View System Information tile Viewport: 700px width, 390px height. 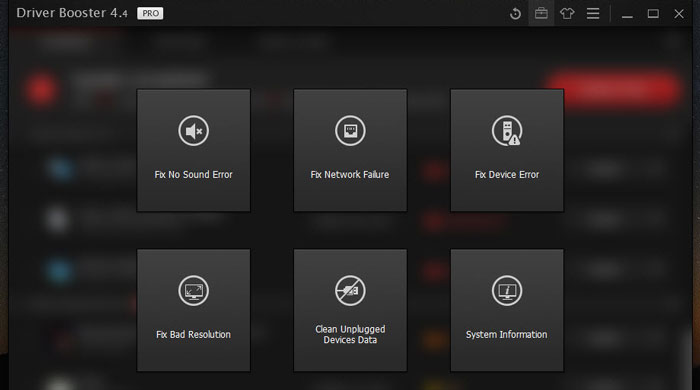click(x=507, y=310)
